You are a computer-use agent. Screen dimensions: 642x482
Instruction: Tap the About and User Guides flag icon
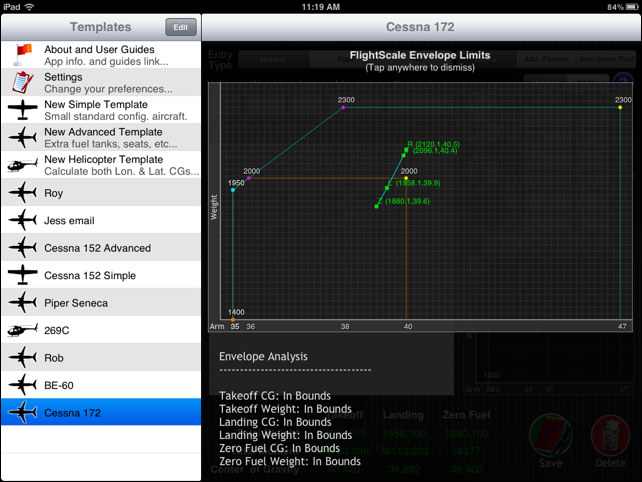21,53
